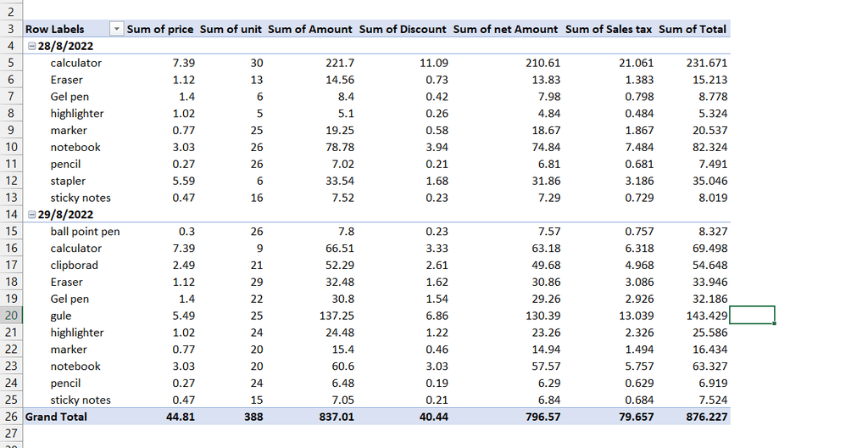Screen dimensions: 868x448
Task: Select total cell 143.429
Action: 707,316
